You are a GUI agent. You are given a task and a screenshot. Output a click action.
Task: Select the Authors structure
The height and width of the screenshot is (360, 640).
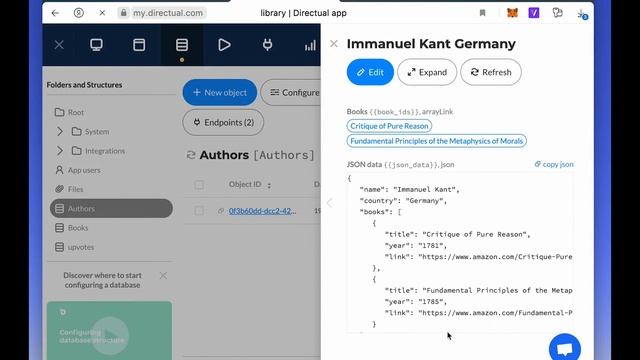(111, 209)
